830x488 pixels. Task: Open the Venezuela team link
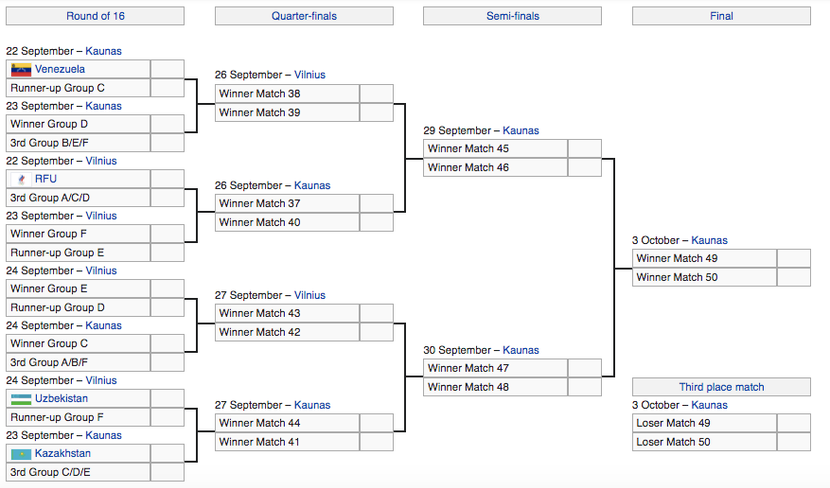(60, 69)
